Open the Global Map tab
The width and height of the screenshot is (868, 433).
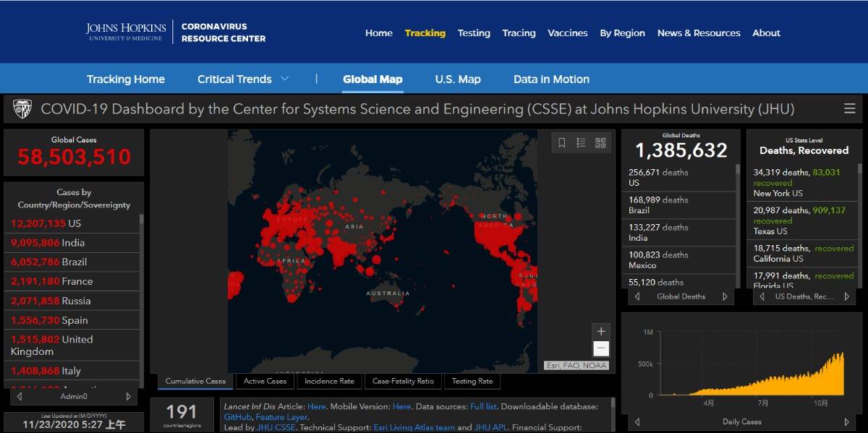[x=373, y=79]
